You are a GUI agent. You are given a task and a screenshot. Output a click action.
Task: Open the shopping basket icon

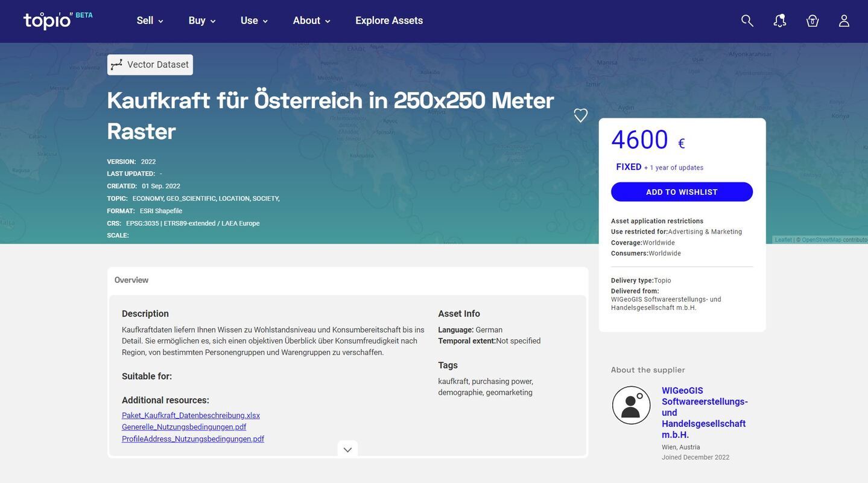(x=813, y=21)
